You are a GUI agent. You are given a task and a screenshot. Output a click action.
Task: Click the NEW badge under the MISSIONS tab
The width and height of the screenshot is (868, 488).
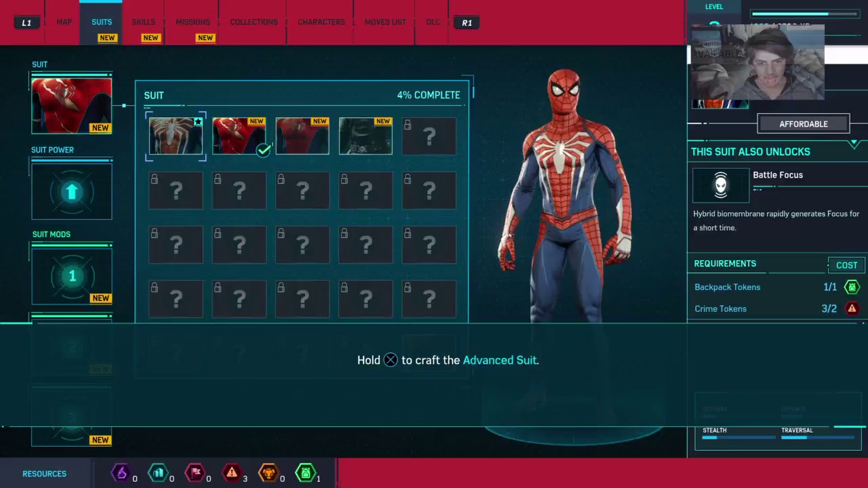[x=205, y=38]
